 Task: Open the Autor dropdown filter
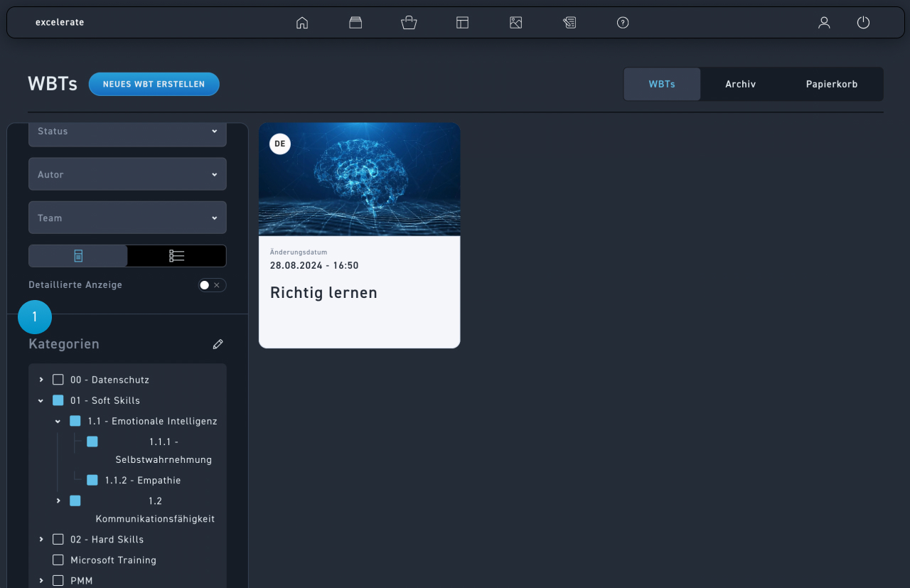127,174
